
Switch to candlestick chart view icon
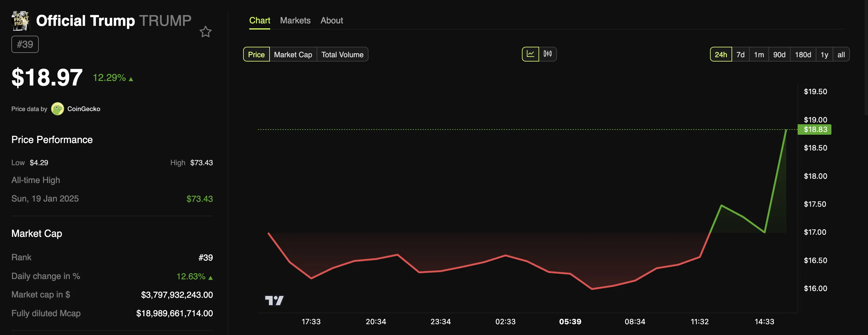click(x=547, y=54)
